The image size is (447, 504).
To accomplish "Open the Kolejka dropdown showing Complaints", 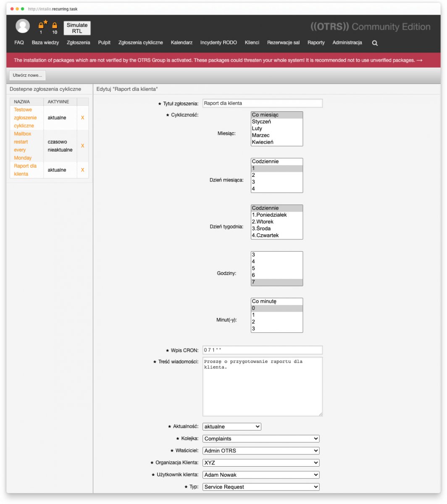I will pyautogui.click(x=261, y=439).
